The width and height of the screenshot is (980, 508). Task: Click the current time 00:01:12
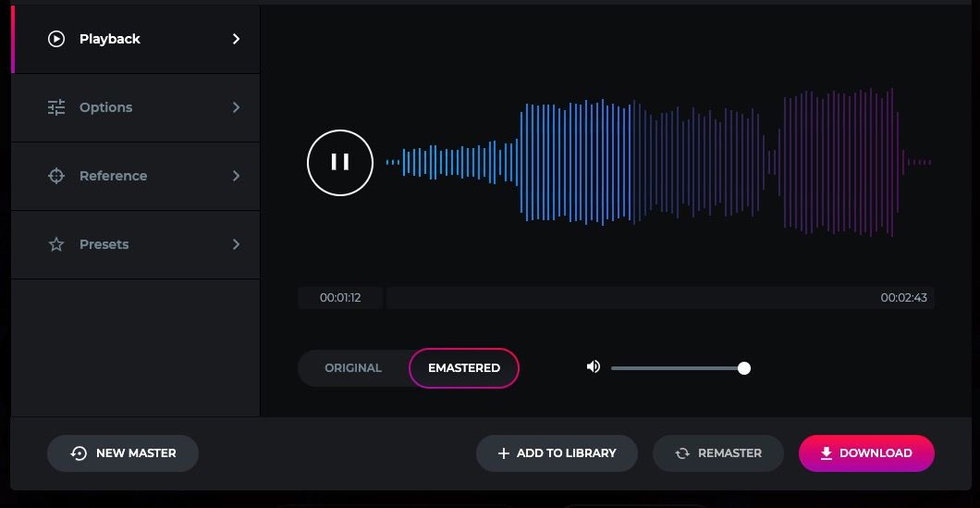click(x=340, y=298)
